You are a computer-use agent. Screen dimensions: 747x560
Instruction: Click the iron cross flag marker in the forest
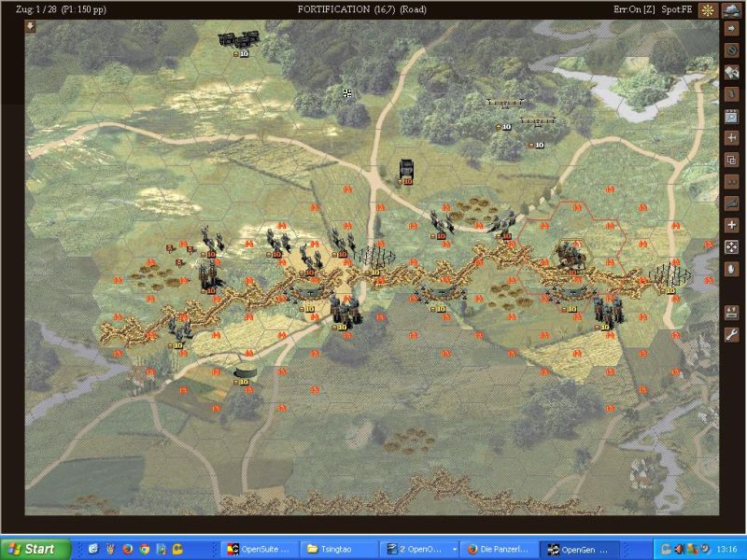tap(347, 93)
